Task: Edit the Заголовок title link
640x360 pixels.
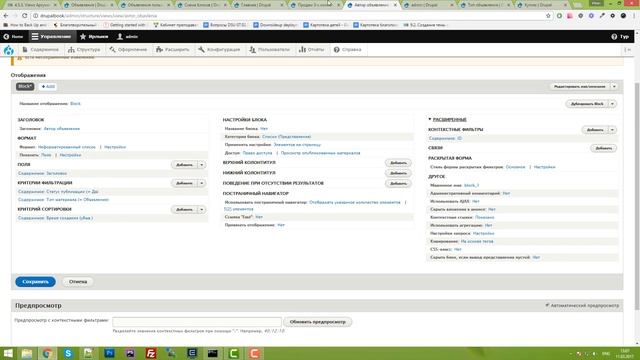Action: coord(62,129)
